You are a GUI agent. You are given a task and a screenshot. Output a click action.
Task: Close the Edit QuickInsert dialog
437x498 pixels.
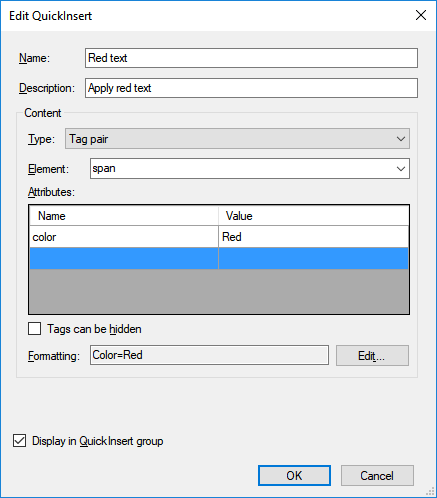(x=421, y=15)
